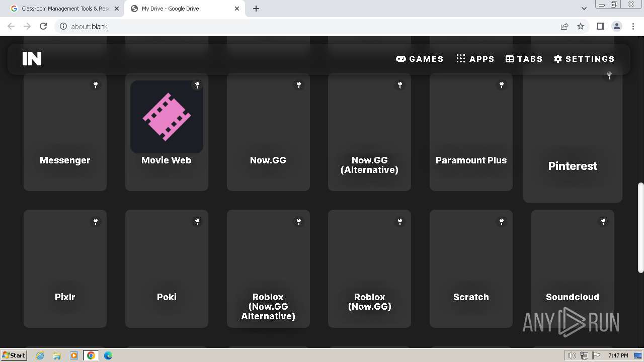Share this page icon

click(565, 26)
